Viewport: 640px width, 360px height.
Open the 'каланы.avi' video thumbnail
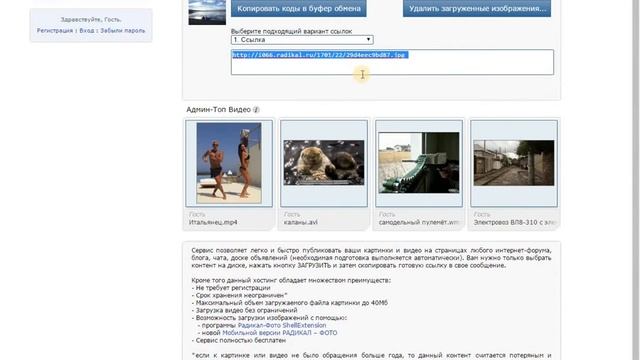tap(324, 163)
